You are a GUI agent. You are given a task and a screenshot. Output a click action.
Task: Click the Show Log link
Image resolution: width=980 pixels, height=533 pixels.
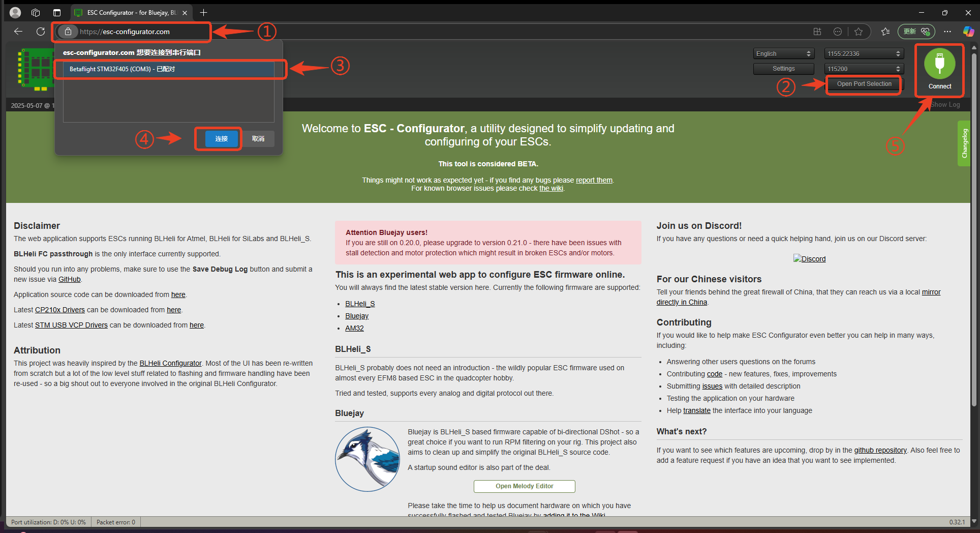coord(945,105)
